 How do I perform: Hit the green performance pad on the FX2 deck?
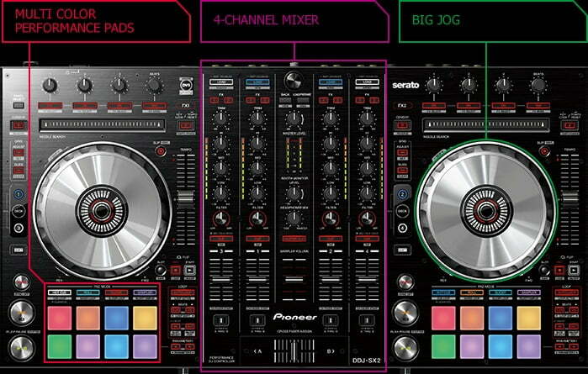[x=443, y=346]
